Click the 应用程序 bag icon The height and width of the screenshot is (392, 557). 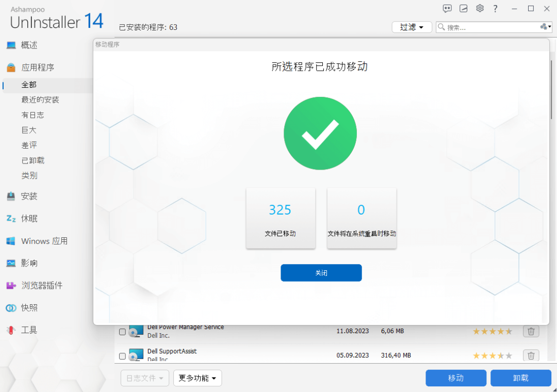11,67
